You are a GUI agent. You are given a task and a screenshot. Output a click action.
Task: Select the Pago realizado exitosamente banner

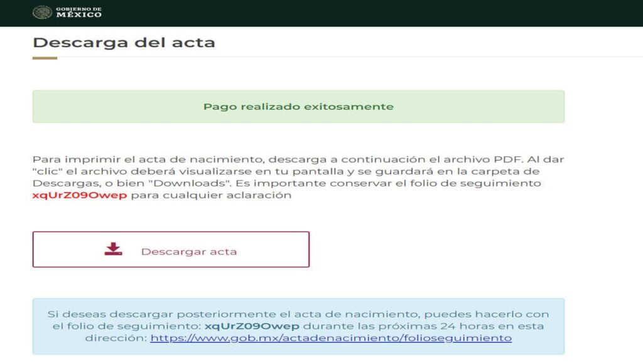[x=298, y=107]
